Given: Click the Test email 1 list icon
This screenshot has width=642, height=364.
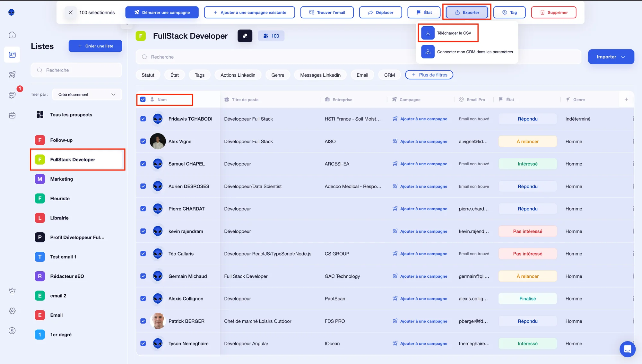Looking at the screenshot, I should pos(40,257).
